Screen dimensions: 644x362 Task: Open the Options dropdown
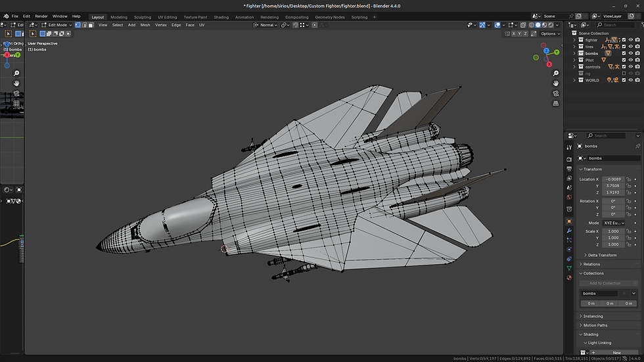click(x=550, y=34)
